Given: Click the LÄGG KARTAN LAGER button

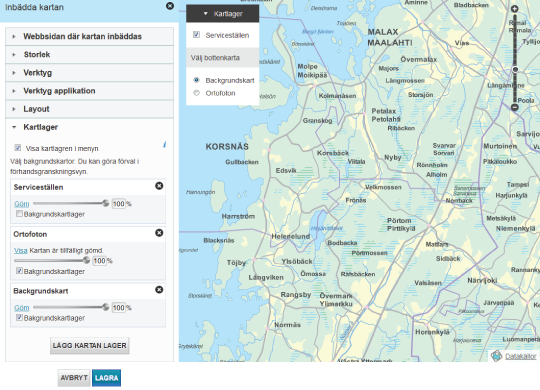Looking at the screenshot, I should pyautogui.click(x=90, y=346).
